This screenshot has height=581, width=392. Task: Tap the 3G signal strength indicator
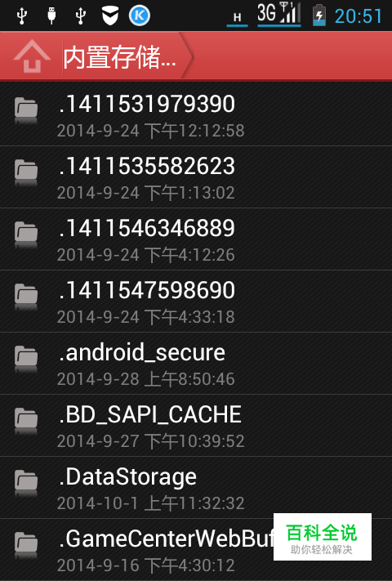click(x=279, y=14)
